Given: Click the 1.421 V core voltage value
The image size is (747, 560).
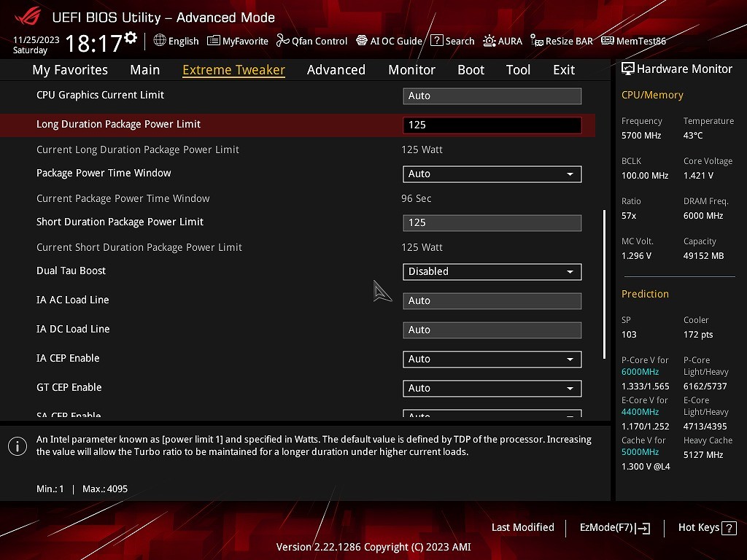Looking at the screenshot, I should point(698,175).
